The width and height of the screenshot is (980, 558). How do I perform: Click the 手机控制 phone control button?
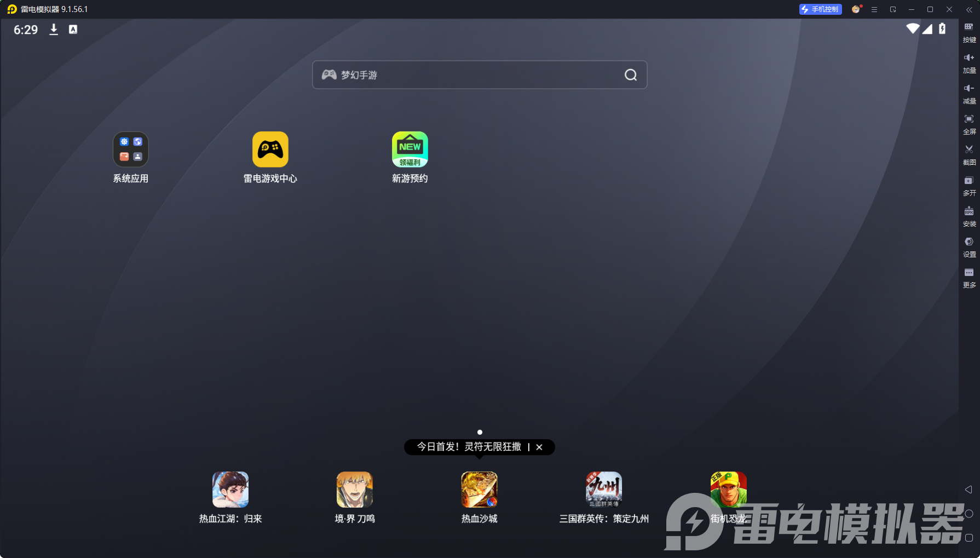(x=820, y=9)
